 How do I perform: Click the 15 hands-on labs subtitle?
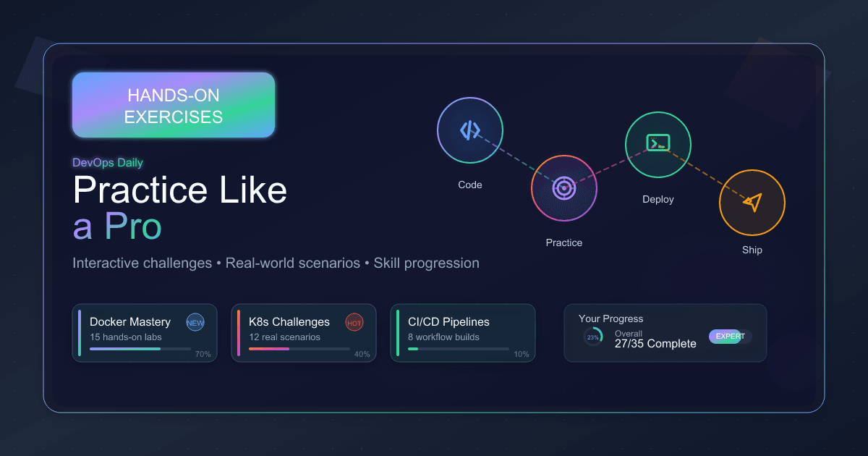pyautogui.click(x=126, y=337)
